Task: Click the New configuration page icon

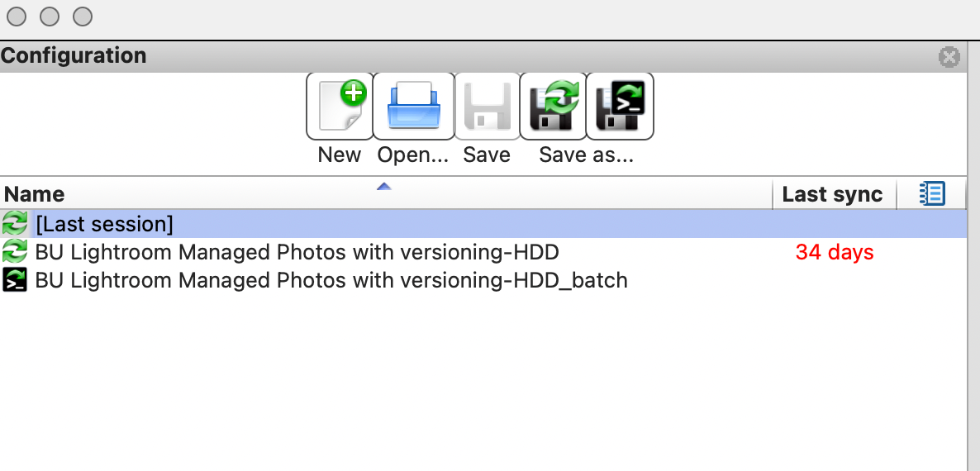Action: click(x=340, y=107)
